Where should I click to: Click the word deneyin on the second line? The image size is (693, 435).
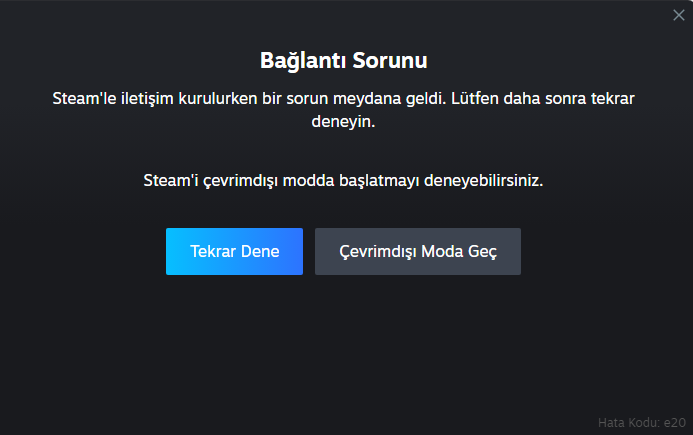[344, 122]
